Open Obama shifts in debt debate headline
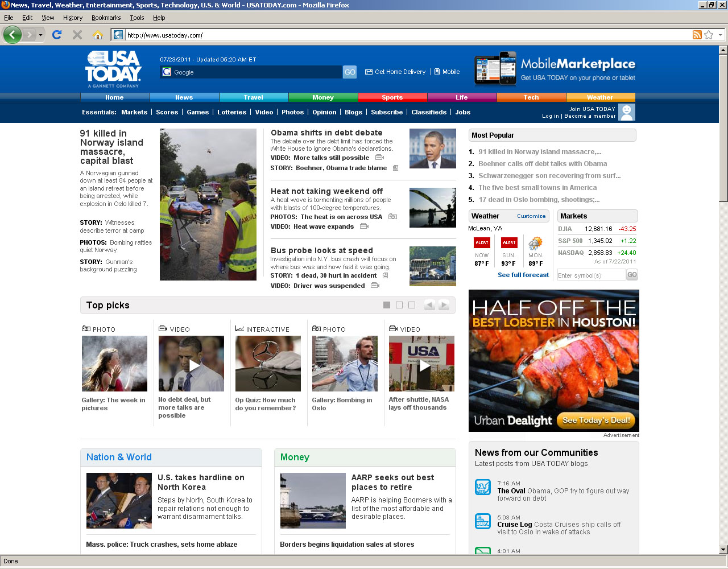 pos(326,133)
